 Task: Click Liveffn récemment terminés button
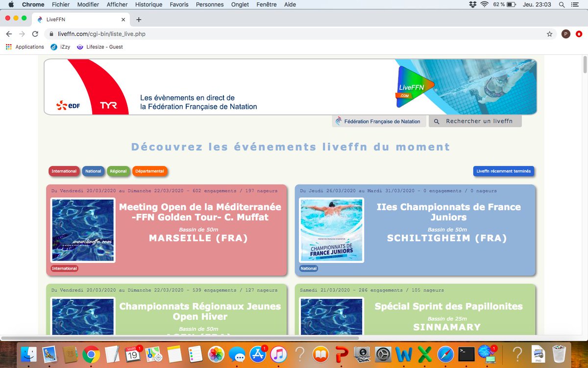point(504,171)
